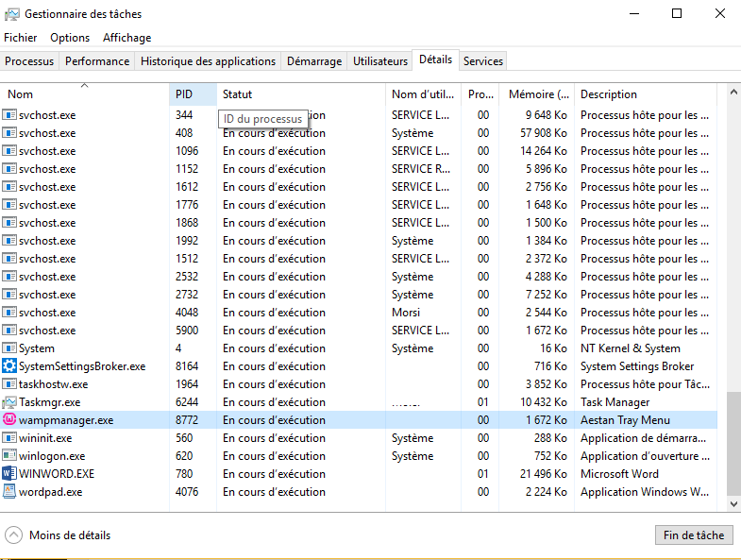Click icon of svchost.exe PID 2532

tap(9, 277)
